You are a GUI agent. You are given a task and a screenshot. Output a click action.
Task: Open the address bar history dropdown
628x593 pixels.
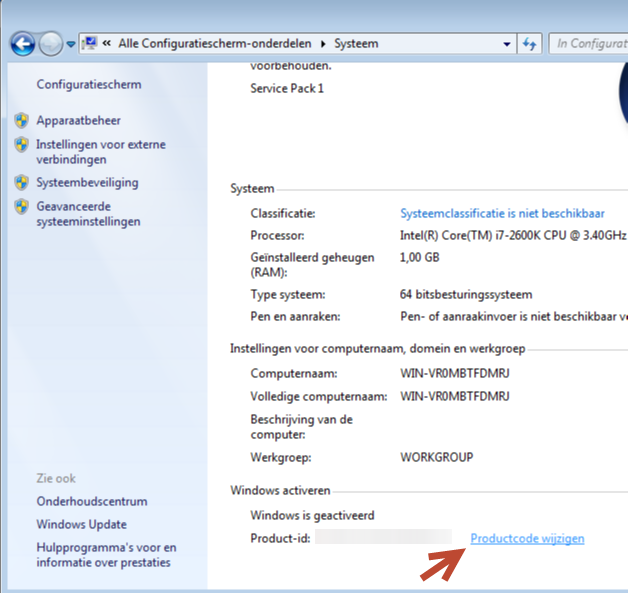click(507, 44)
